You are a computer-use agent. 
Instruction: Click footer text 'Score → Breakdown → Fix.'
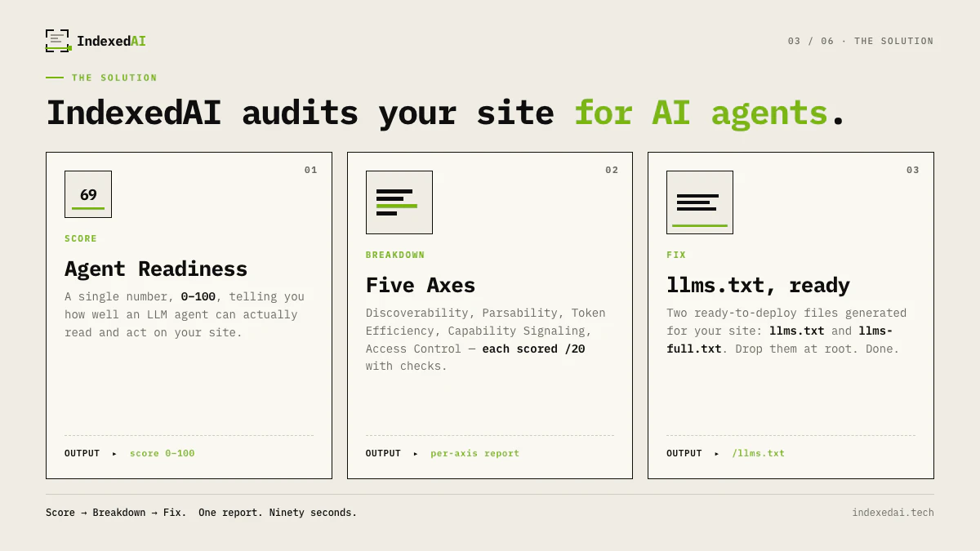coord(116,513)
